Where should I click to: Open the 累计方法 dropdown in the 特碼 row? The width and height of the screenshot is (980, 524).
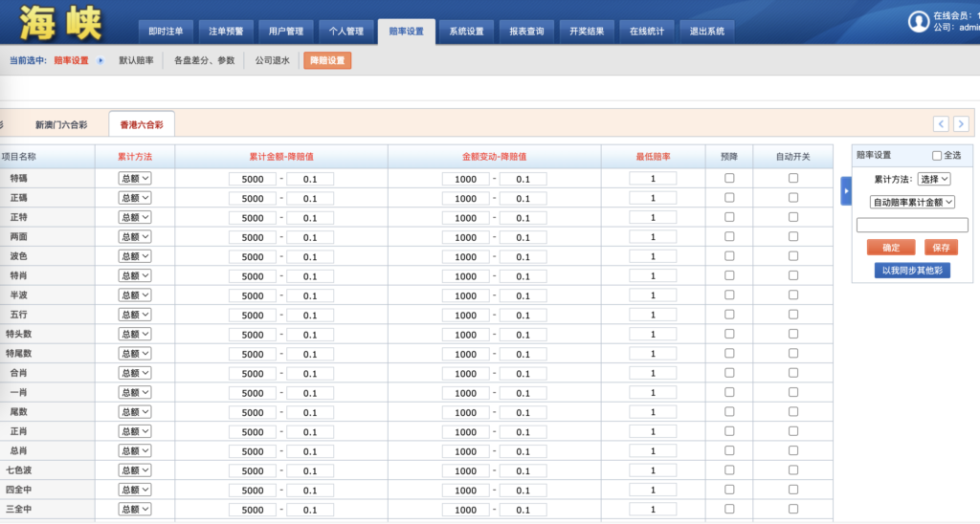pyautogui.click(x=135, y=179)
